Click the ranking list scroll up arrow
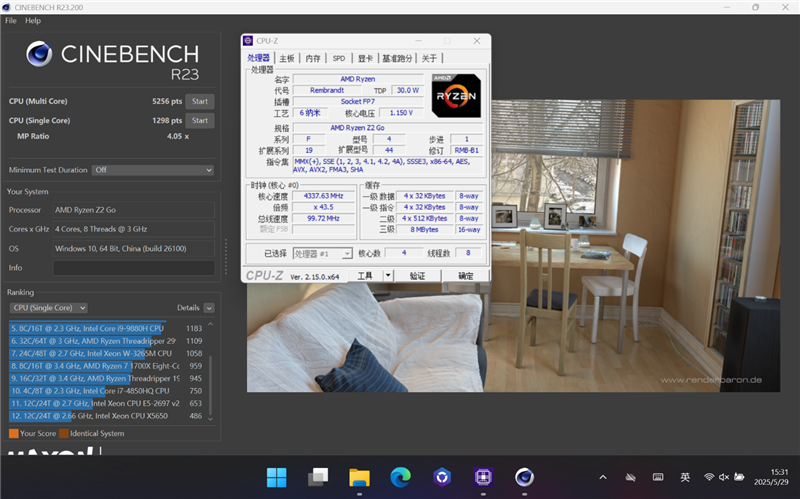Viewport: 800px width, 499px height. [x=210, y=325]
